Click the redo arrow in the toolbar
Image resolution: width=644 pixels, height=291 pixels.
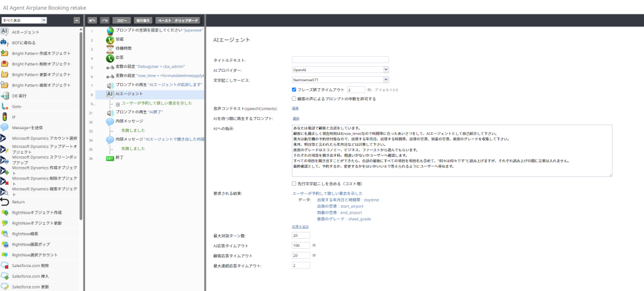tap(104, 20)
